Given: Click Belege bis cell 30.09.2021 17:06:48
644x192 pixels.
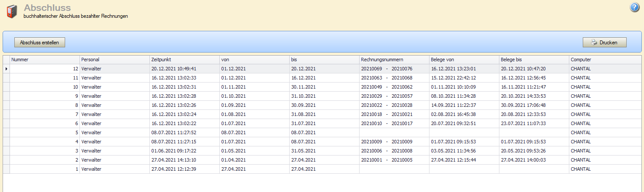Looking at the screenshot, I should click(x=523, y=105).
